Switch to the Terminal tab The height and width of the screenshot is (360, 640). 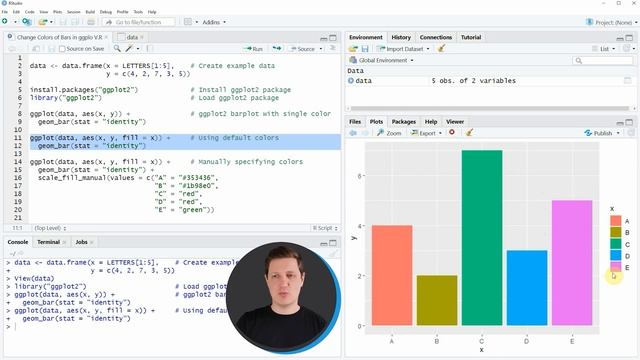coord(49,242)
